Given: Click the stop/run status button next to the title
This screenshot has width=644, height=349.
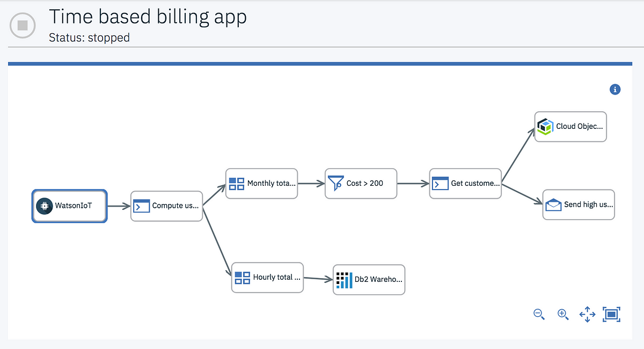Looking at the screenshot, I should [23, 25].
